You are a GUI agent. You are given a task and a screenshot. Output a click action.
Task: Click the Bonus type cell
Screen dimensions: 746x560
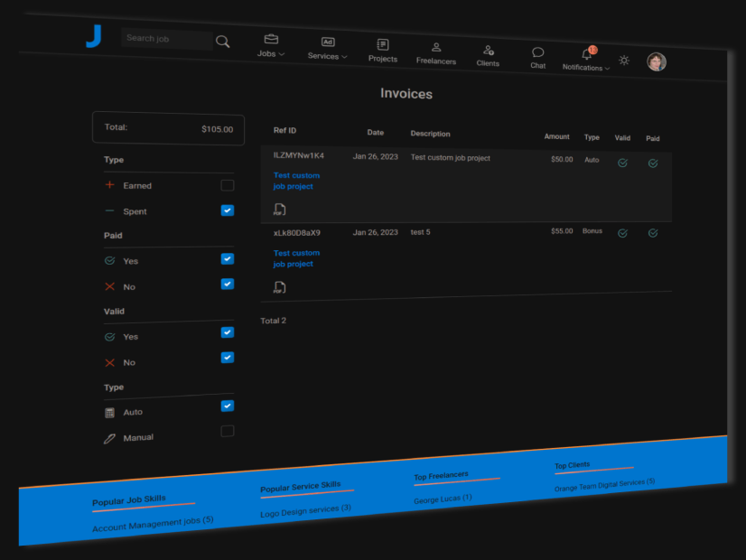coord(592,230)
